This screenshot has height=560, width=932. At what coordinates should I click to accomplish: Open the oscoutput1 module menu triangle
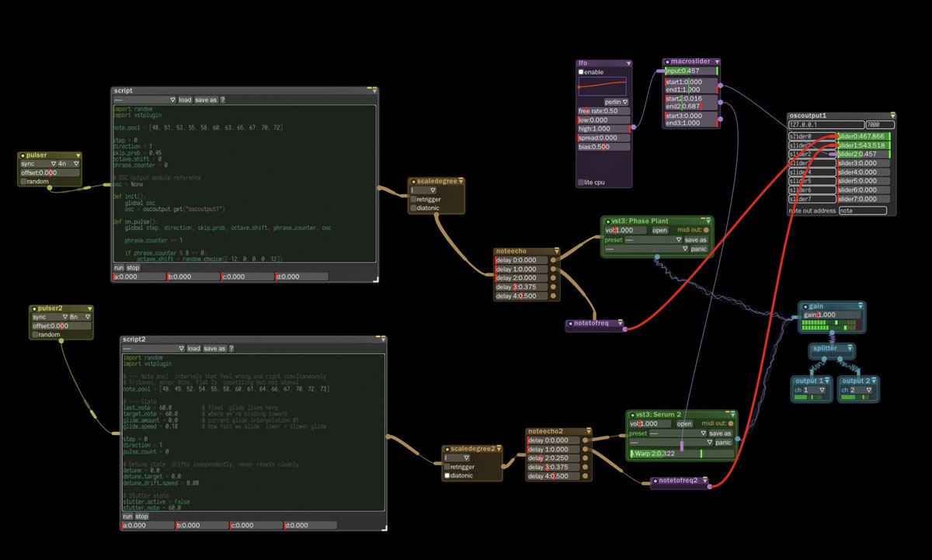892,116
